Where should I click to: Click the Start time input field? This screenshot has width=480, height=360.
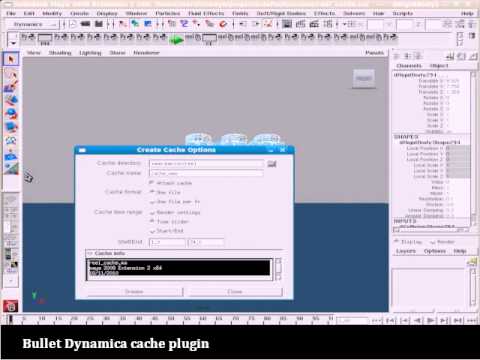point(167,242)
